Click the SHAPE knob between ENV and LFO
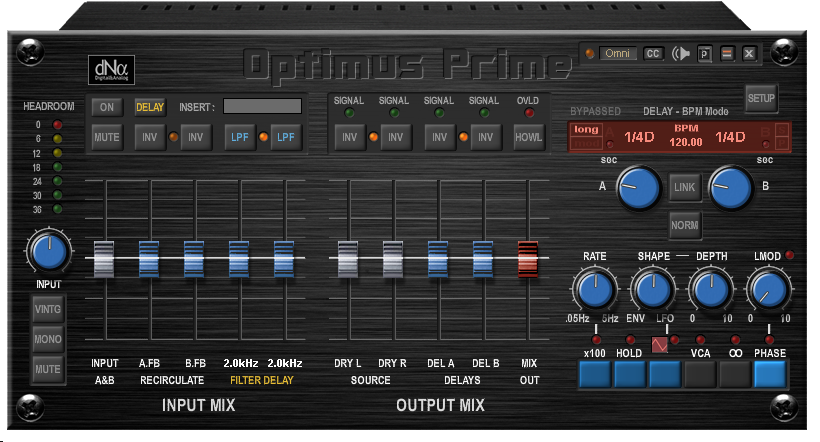This screenshot has height=442, width=820. click(653, 289)
